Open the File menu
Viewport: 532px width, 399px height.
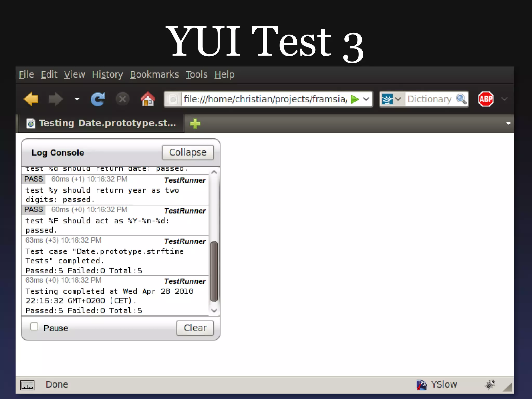[x=26, y=75]
